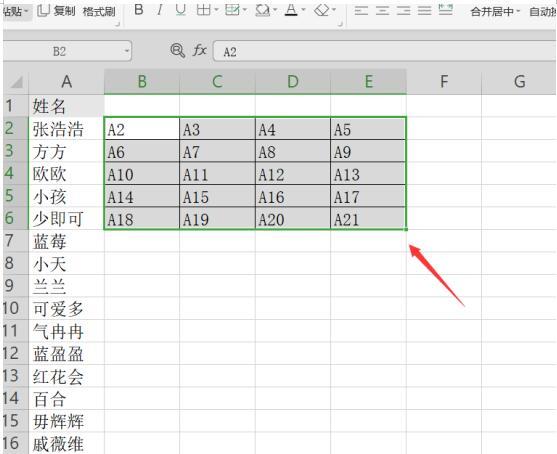Select column A header
This screenshot has width=557, height=454.
66,82
